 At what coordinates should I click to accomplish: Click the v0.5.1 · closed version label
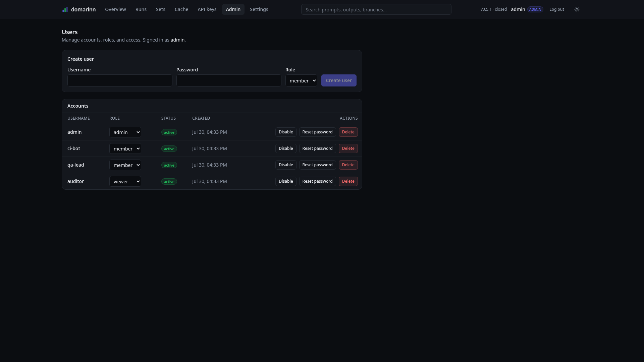point(493,9)
